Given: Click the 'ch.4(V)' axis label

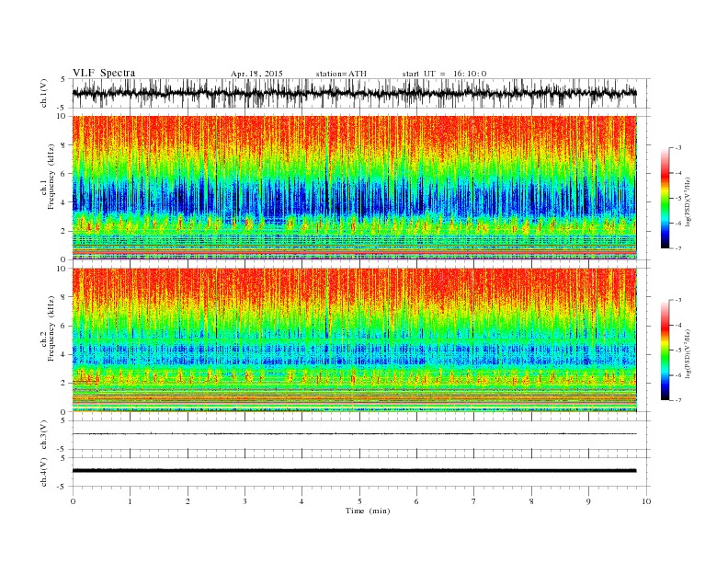Looking at the screenshot, I should click(44, 472).
